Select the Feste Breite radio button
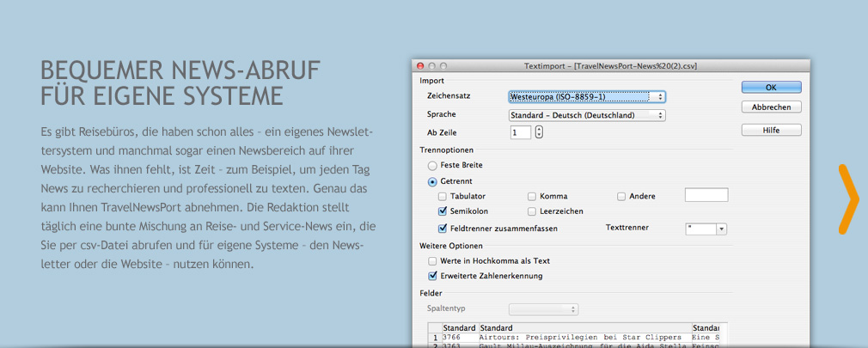The width and height of the screenshot is (868, 348). (432, 164)
